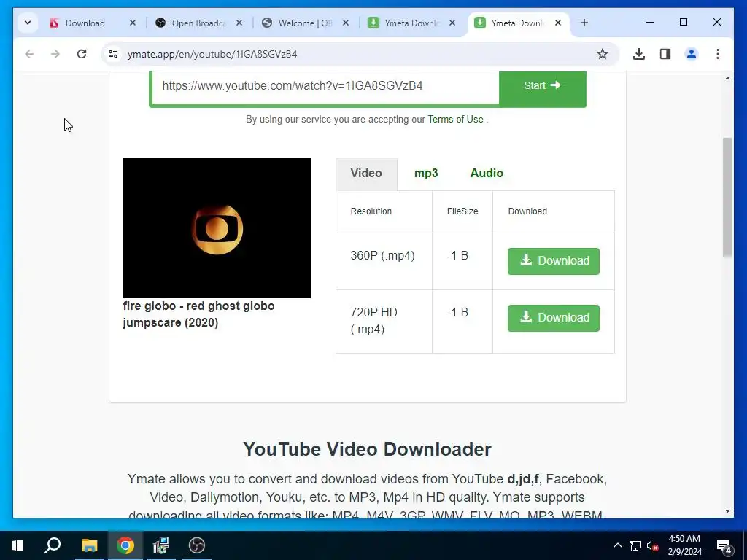This screenshot has height=560, width=747.
Task: Select the mp3 tab
Action: [426, 174]
